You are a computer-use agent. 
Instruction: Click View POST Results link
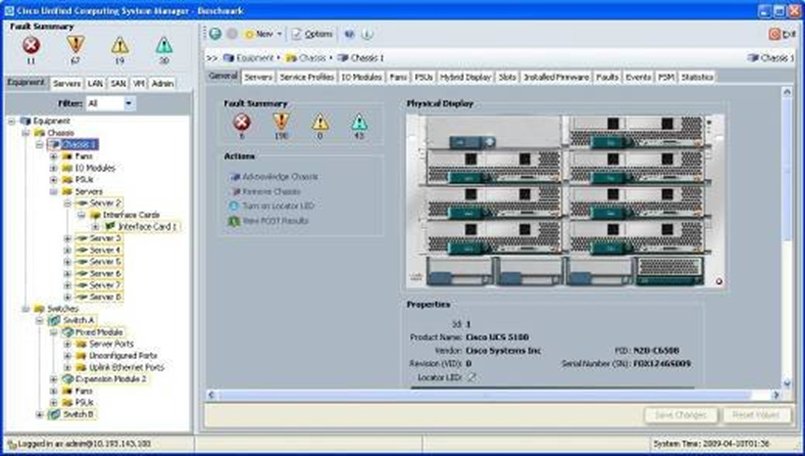tap(269, 221)
